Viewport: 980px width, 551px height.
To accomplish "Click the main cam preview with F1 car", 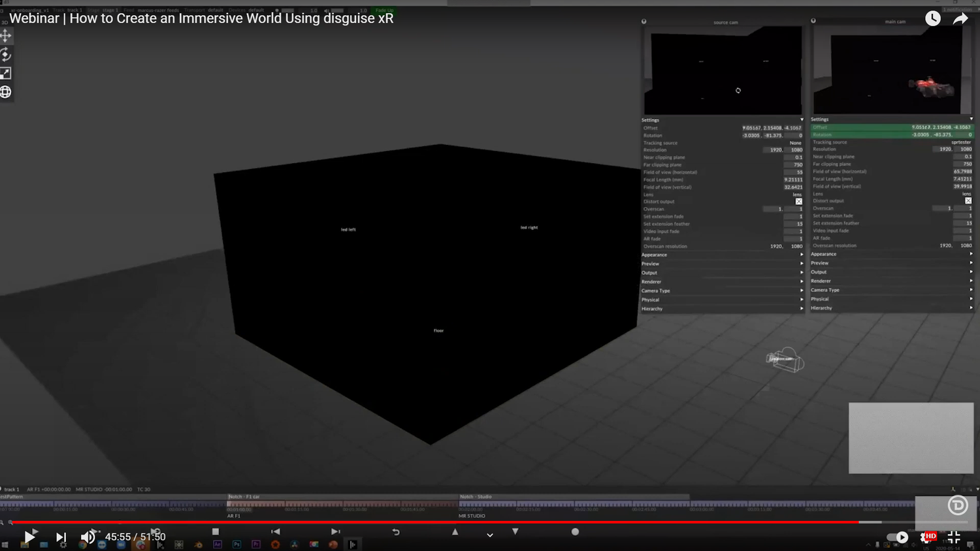I will (892, 71).
